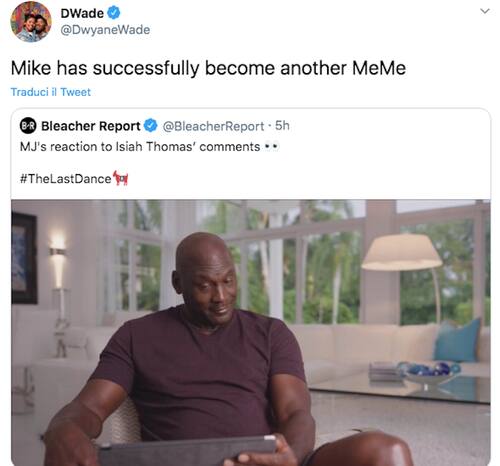Image resolution: width=500 pixels, height=466 pixels.
Task: Click the Bleacher Report B/R logo avatar
Action: 28,126
